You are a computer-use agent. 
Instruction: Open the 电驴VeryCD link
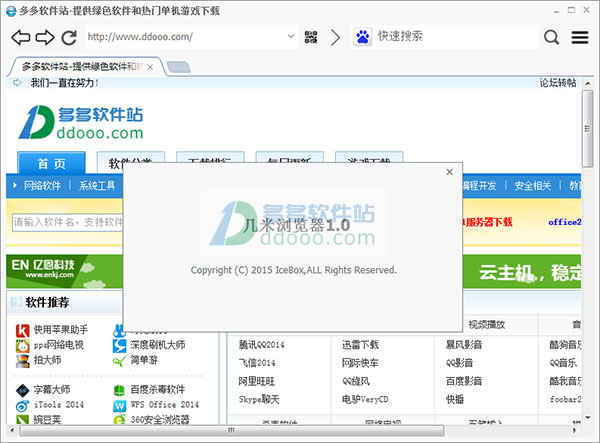coord(365,399)
